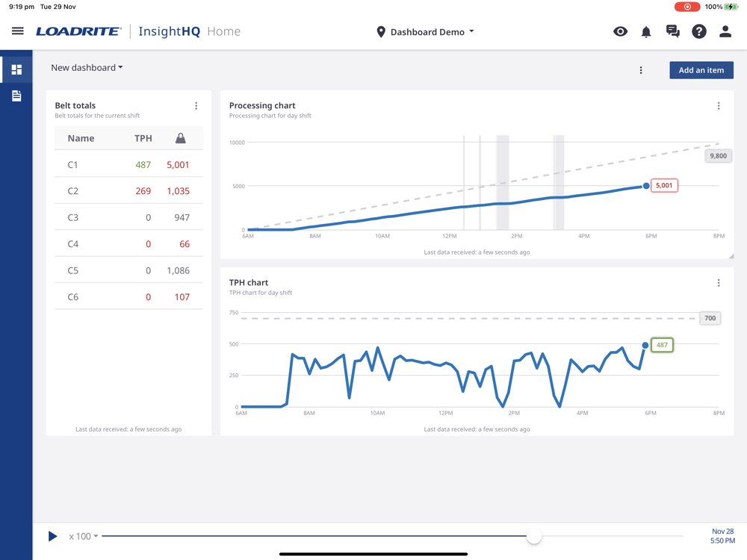Image resolution: width=747 pixels, height=560 pixels.
Task: Tap the red screen recording indicator
Action: 687,7
